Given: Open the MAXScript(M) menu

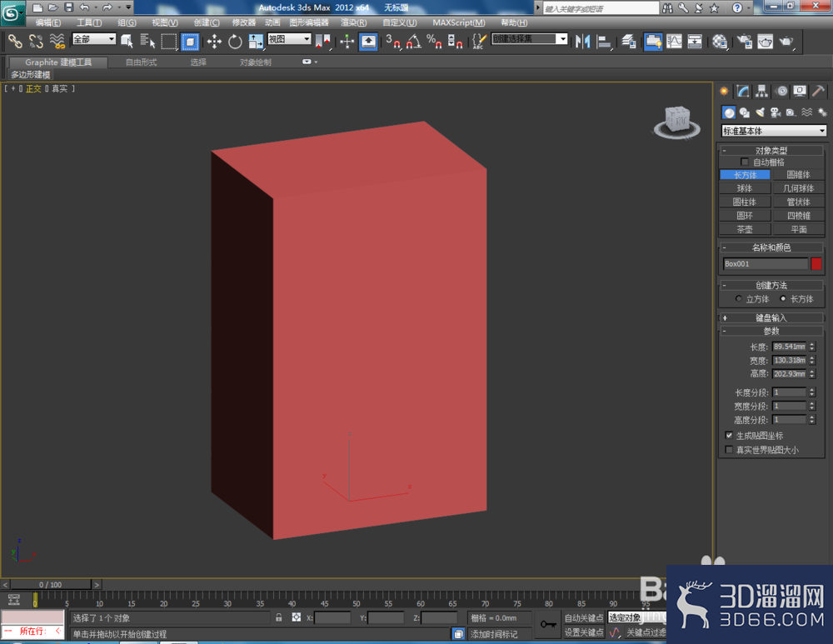Looking at the screenshot, I should pyautogui.click(x=458, y=22).
